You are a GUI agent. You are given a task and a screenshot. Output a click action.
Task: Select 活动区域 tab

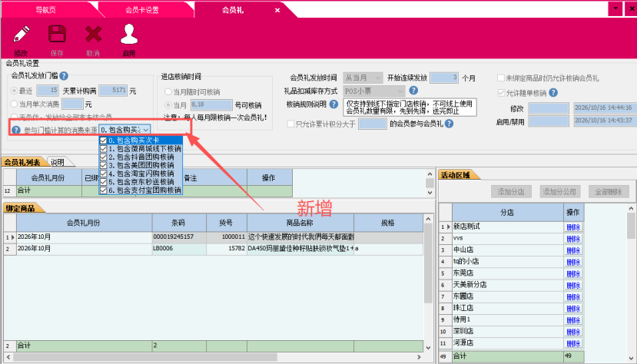[456, 175]
